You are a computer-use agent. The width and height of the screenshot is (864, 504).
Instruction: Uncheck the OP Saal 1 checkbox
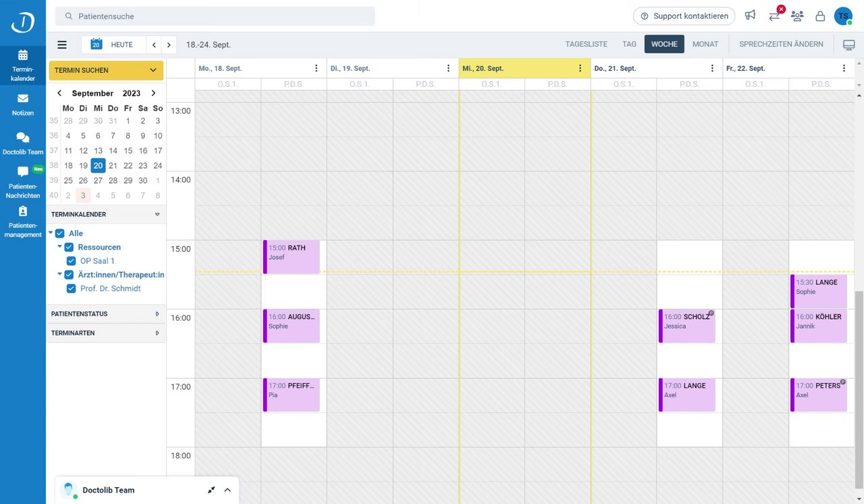[72, 261]
